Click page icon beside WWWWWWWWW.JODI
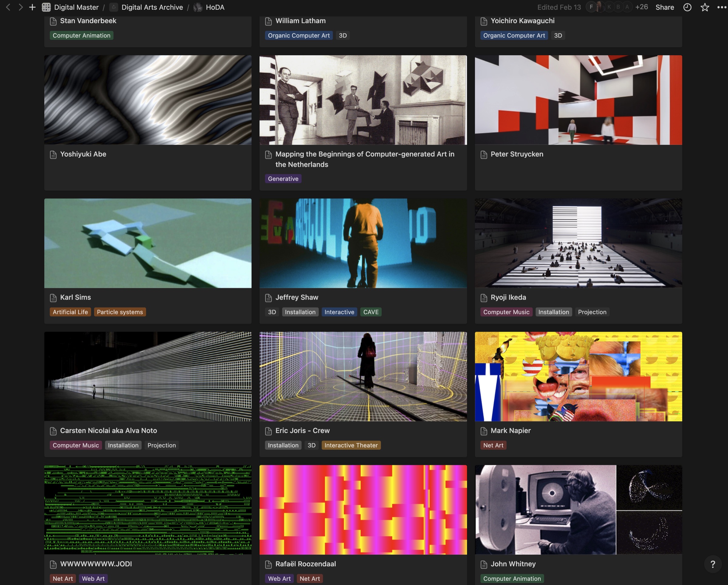This screenshot has height=585, width=728. pos(53,564)
